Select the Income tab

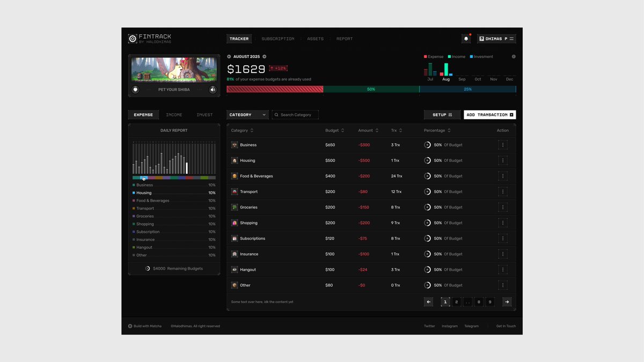point(174,115)
